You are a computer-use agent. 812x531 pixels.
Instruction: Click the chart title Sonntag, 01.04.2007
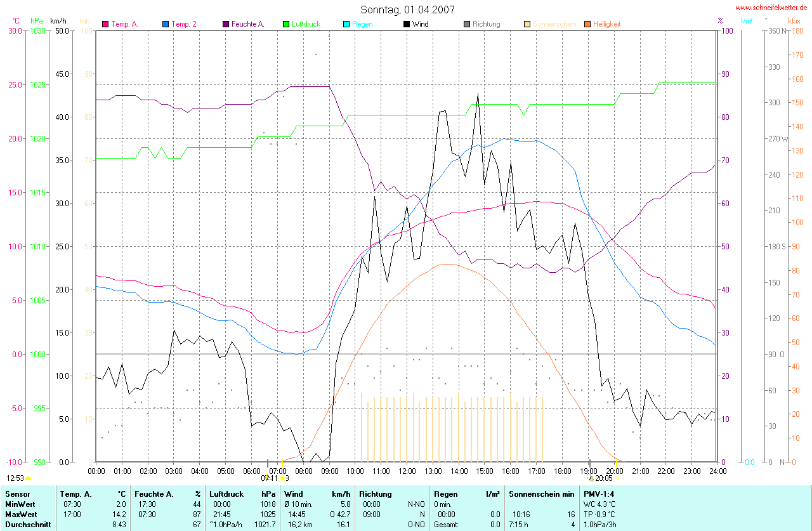407,10
